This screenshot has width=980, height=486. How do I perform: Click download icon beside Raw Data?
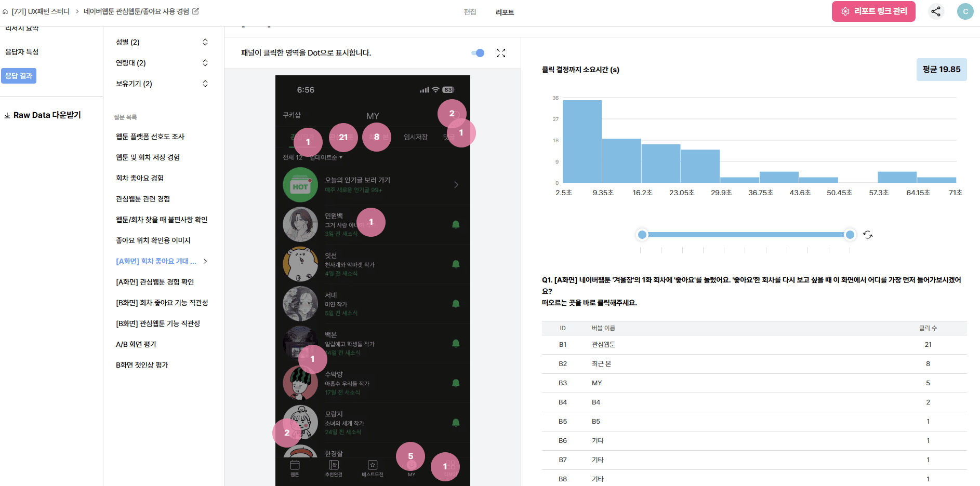[x=7, y=115]
